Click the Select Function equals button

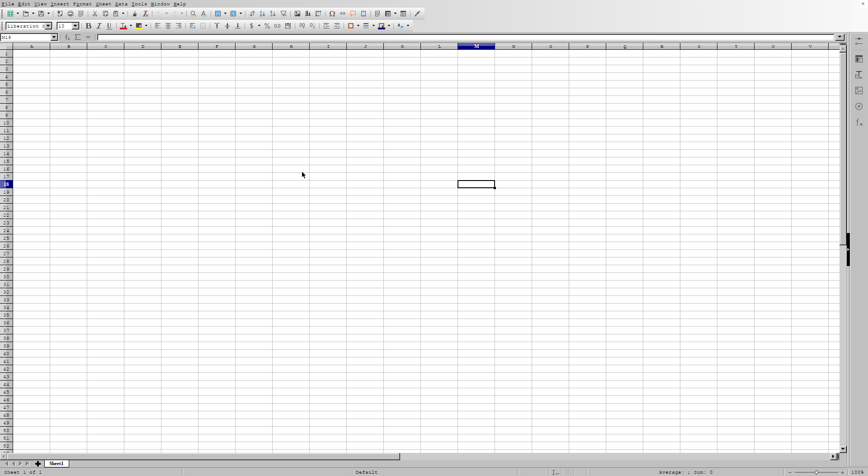(88, 37)
